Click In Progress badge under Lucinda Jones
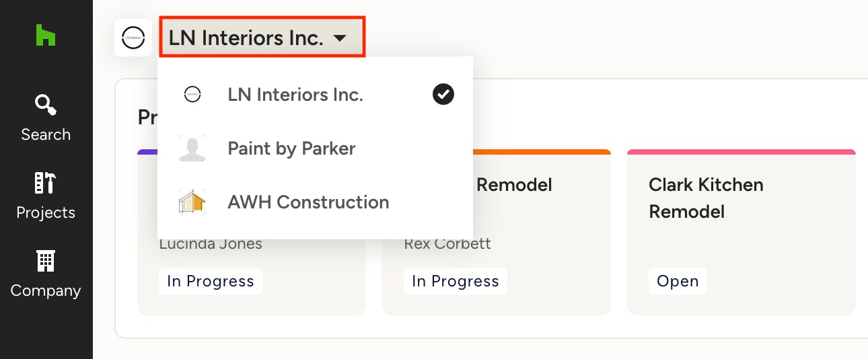868x359 pixels. pos(210,281)
